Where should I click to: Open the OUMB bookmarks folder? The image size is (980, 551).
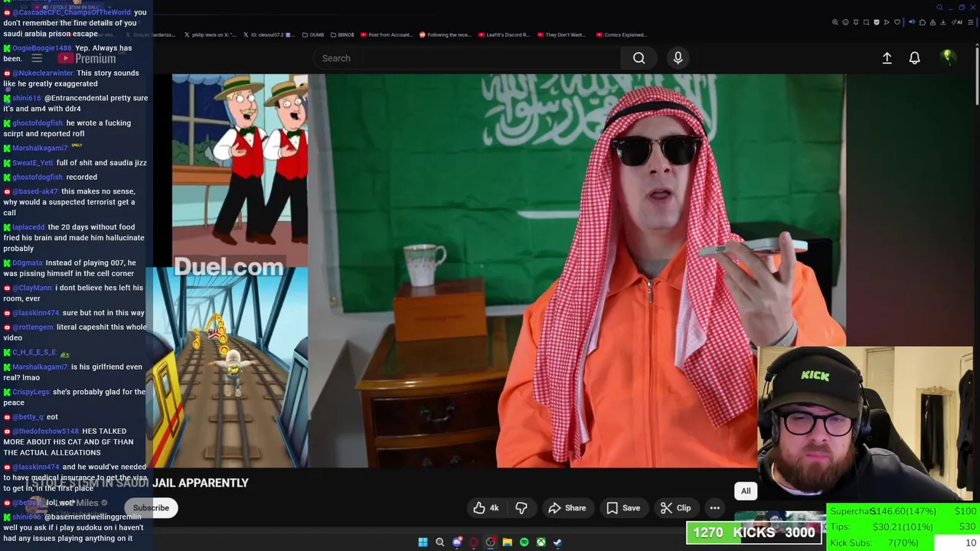pos(313,34)
